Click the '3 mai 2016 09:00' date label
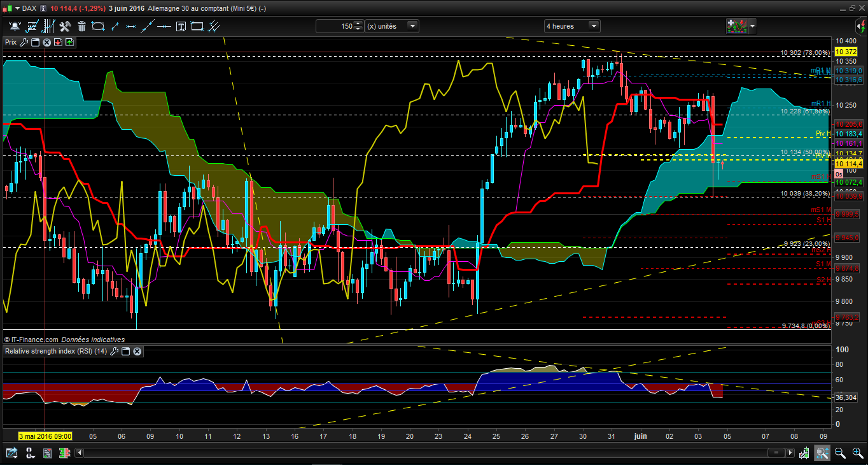Viewport: 868px width, 465px height. click(45, 436)
